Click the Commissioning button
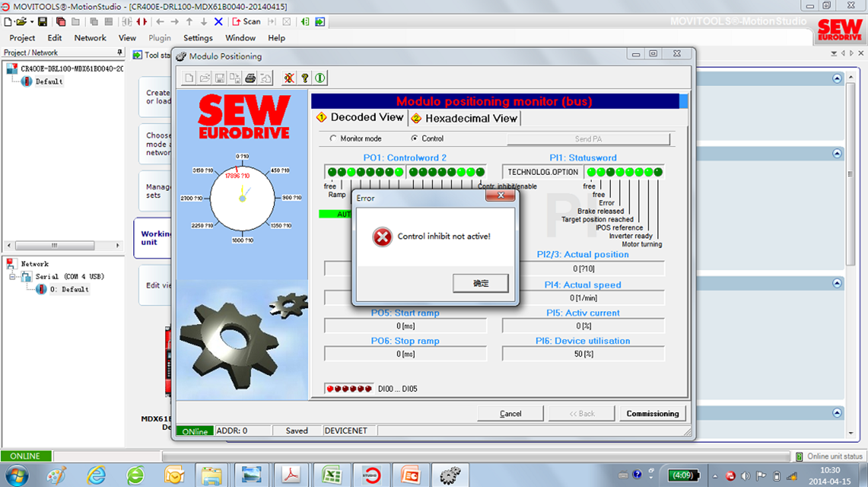 (x=652, y=413)
